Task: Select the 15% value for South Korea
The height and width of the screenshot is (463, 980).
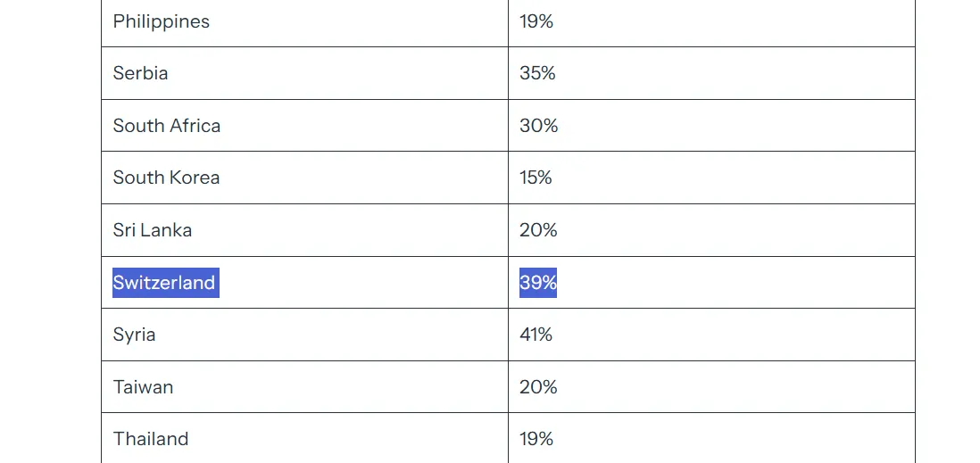Action: pyautogui.click(x=536, y=178)
